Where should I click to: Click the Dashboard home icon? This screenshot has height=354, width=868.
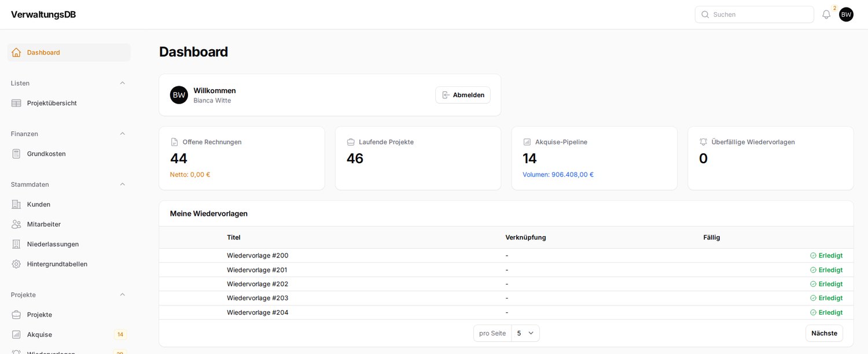(x=16, y=53)
